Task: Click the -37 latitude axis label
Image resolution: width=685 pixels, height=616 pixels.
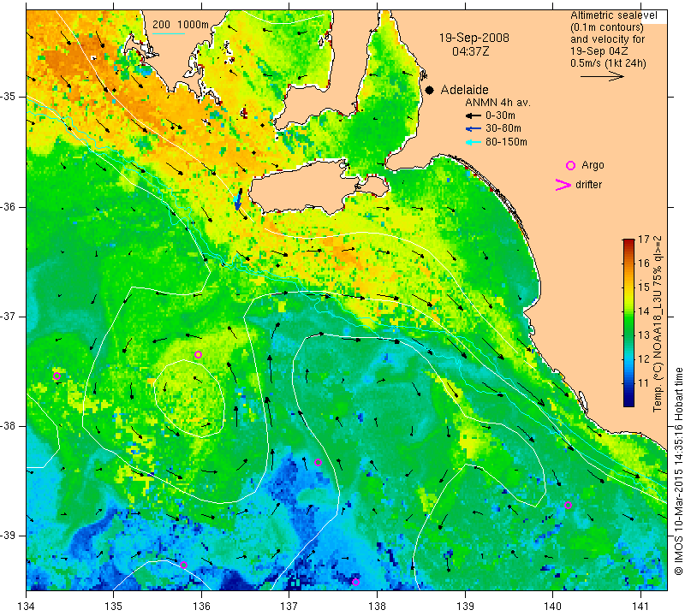Action: (9, 316)
